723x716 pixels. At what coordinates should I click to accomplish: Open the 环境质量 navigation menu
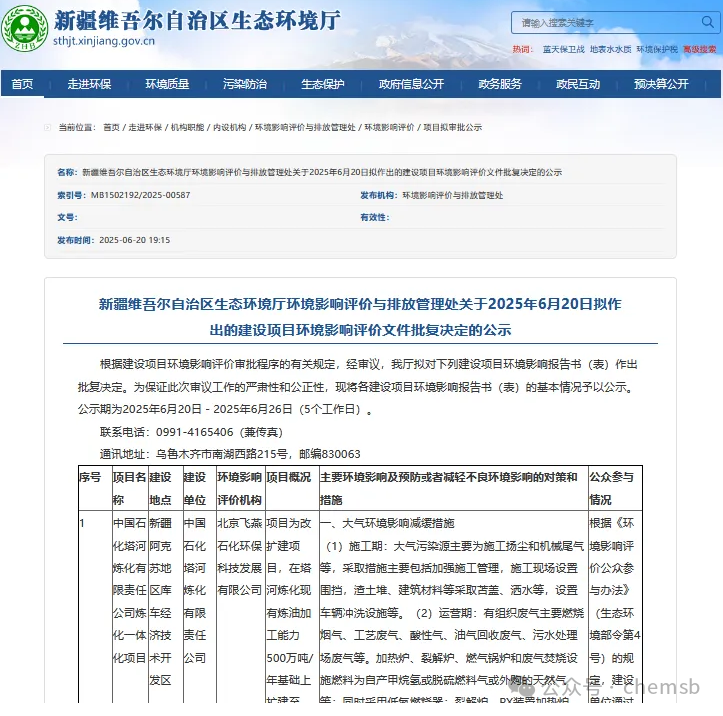pos(167,84)
